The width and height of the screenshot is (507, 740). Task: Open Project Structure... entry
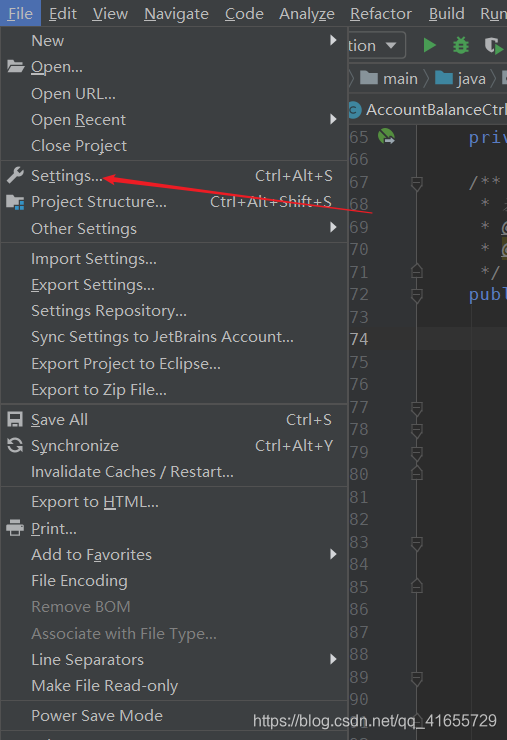point(174,202)
